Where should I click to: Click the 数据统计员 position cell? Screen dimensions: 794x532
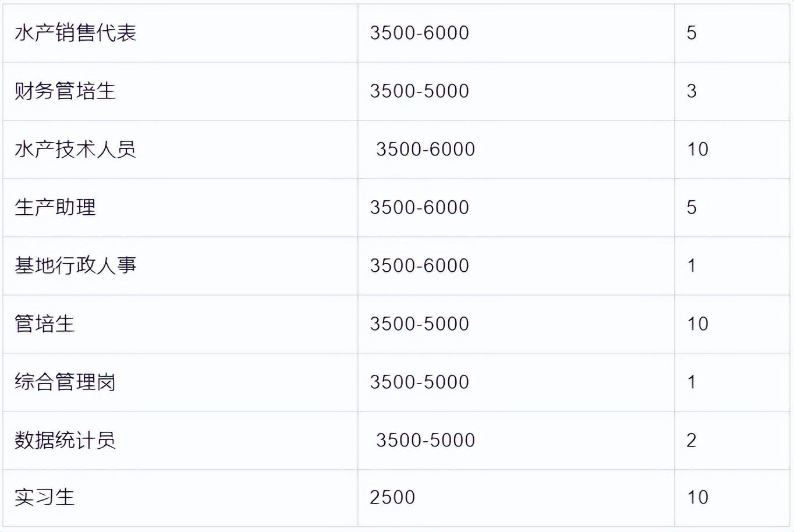(65, 441)
